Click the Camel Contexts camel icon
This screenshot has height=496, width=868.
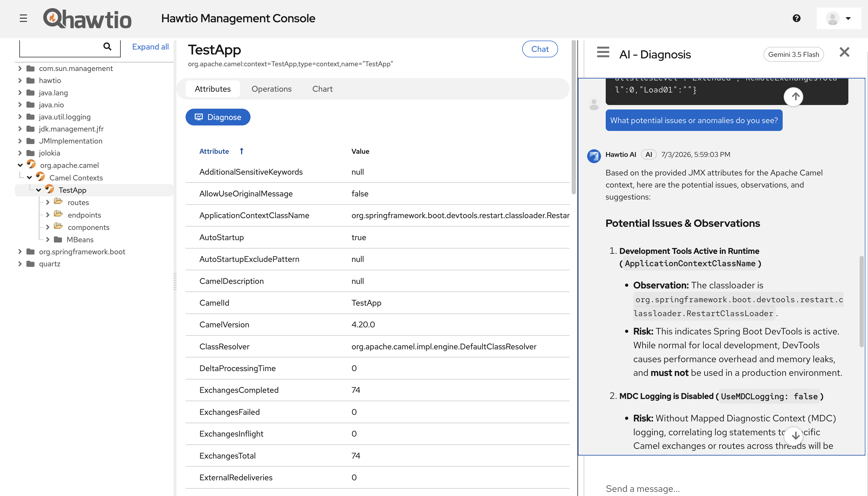(40, 177)
